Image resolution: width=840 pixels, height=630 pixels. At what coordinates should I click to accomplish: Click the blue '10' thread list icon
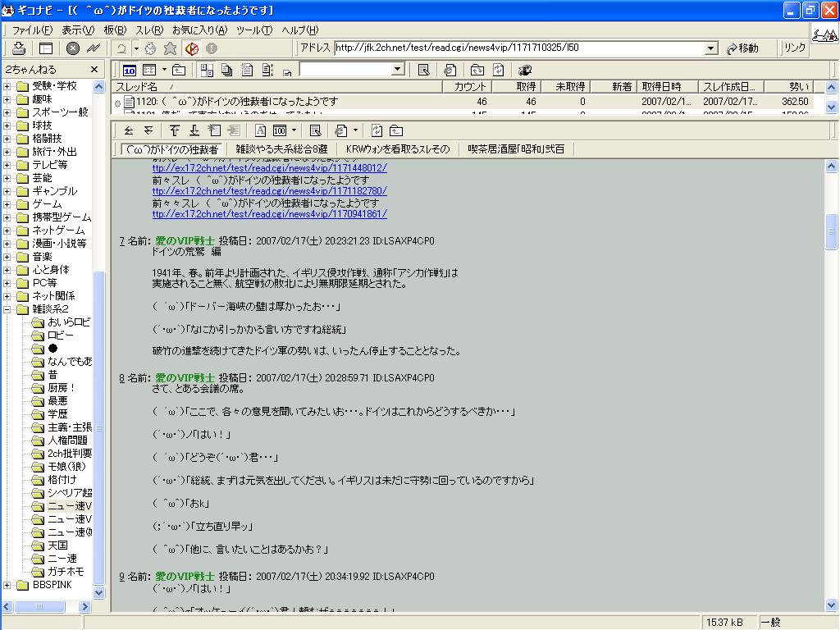click(130, 71)
